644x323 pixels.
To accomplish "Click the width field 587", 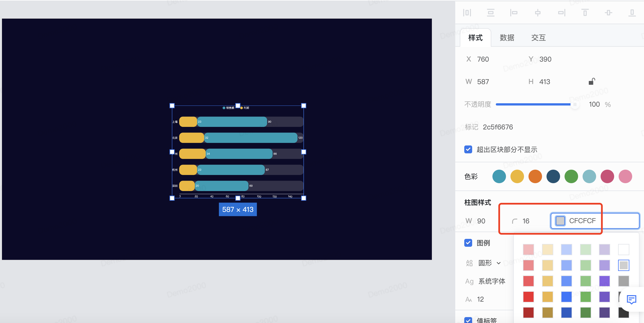I will pyautogui.click(x=483, y=82).
